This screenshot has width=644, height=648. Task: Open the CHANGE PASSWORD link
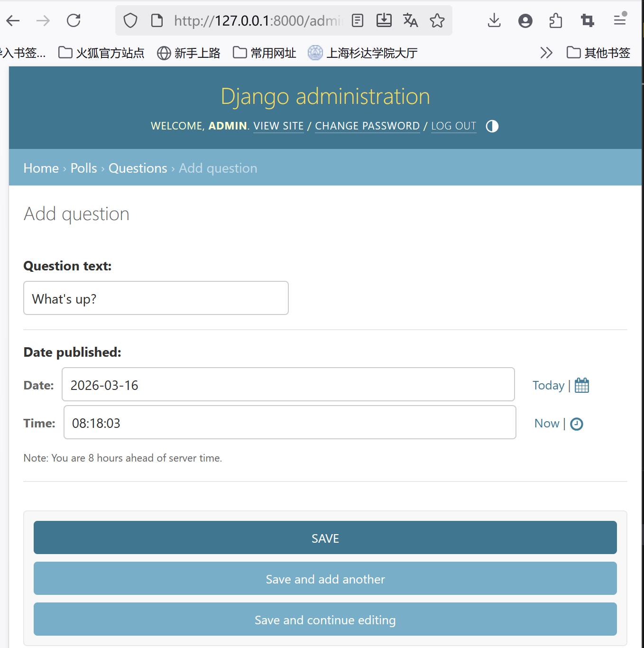pyautogui.click(x=368, y=126)
